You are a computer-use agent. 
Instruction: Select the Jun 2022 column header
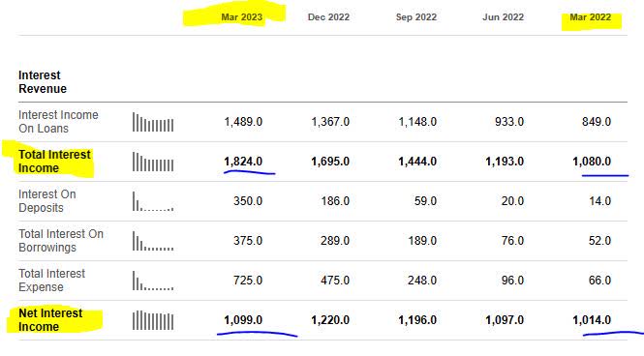504,17
